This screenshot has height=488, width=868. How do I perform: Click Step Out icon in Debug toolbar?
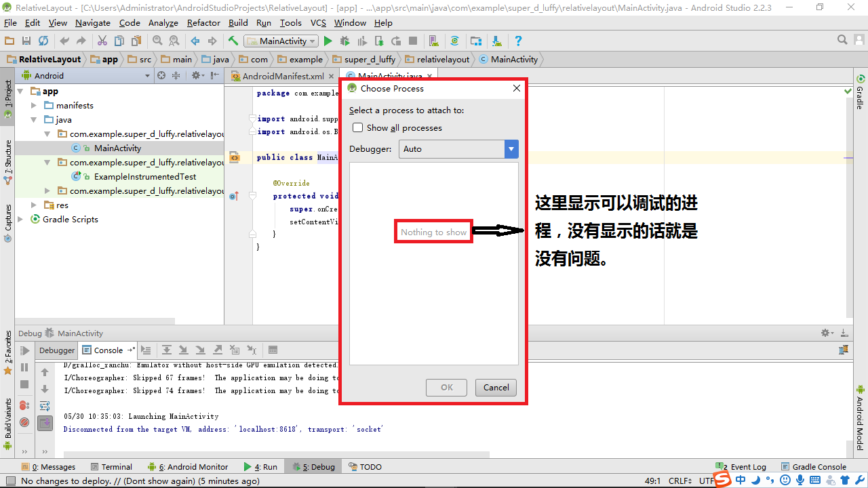218,350
